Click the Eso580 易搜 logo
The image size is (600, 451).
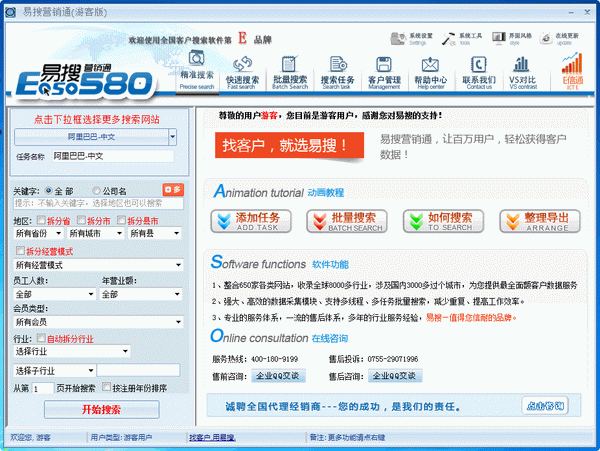(84, 80)
